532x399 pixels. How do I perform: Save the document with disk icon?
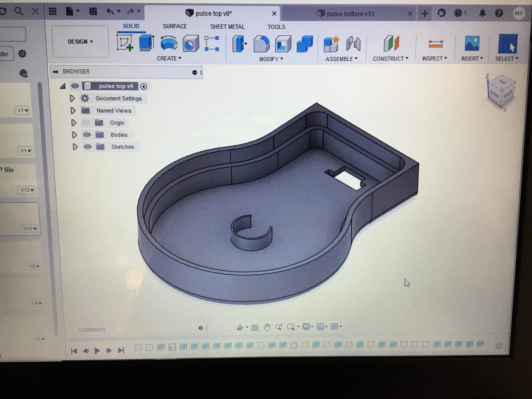tap(93, 11)
